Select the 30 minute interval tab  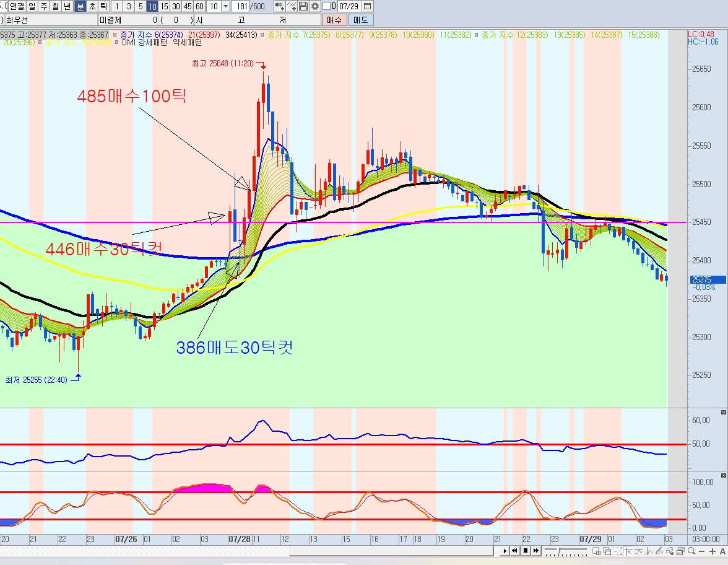(x=176, y=6)
